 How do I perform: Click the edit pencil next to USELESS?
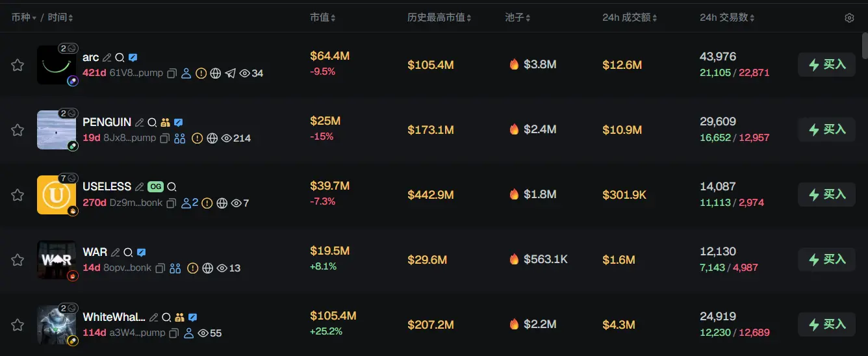[x=139, y=187]
